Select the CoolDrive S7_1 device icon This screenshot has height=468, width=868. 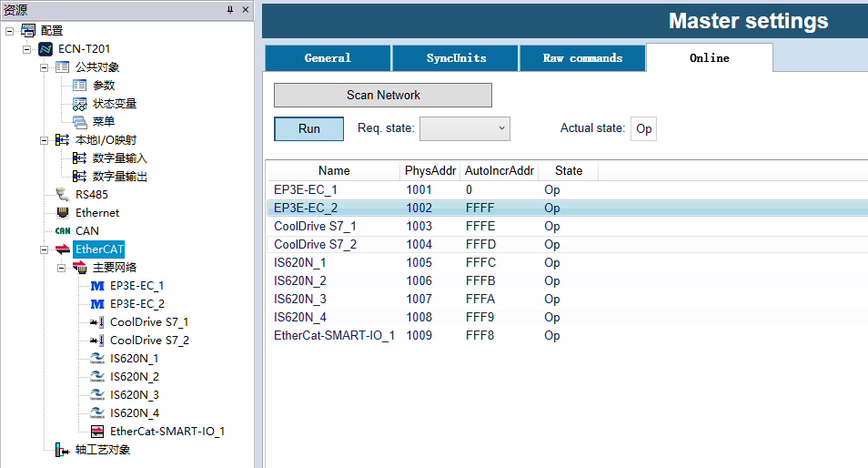pos(97,322)
